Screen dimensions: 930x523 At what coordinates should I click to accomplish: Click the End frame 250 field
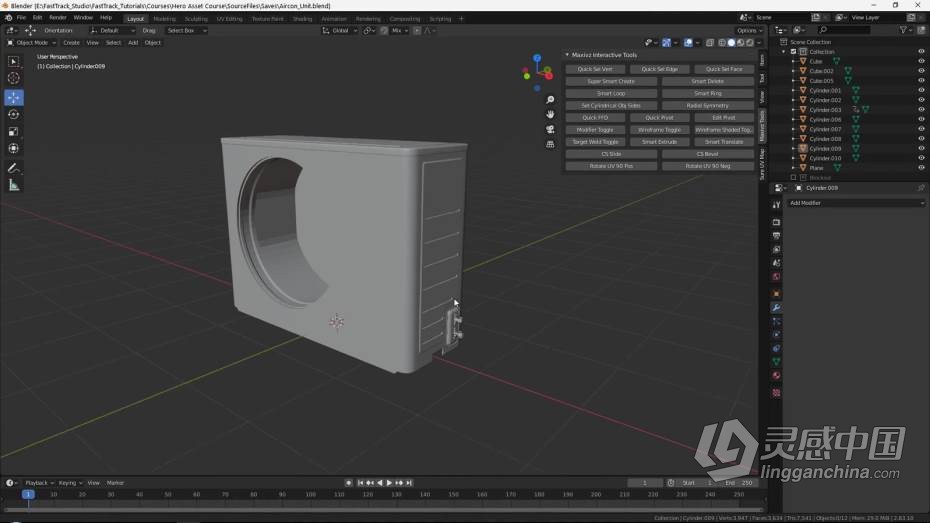click(739, 483)
